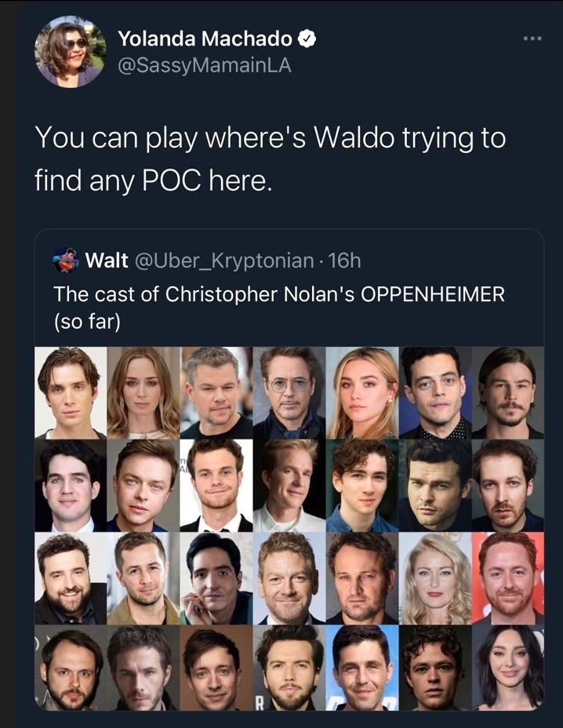Open bottom-row thumbnail with light blue background
563x728 pixels.
(362, 668)
